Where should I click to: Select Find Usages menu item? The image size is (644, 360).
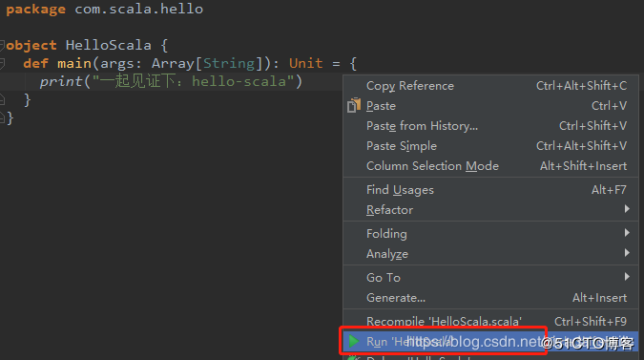(490, 190)
